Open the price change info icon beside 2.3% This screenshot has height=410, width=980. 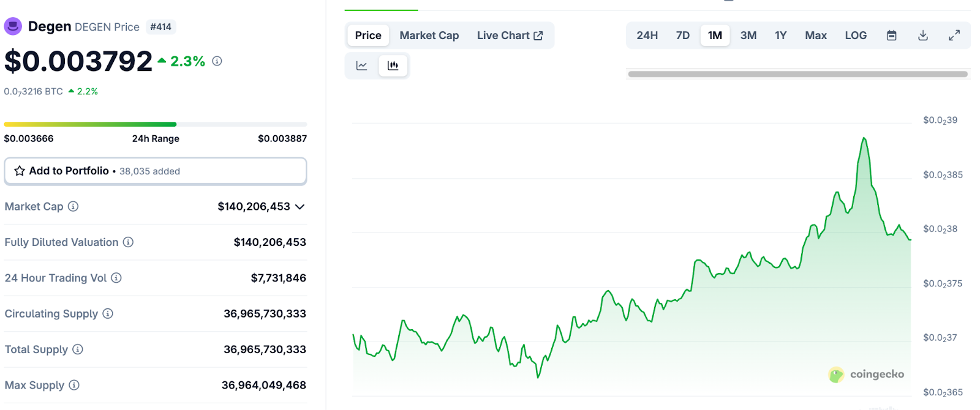tap(217, 61)
